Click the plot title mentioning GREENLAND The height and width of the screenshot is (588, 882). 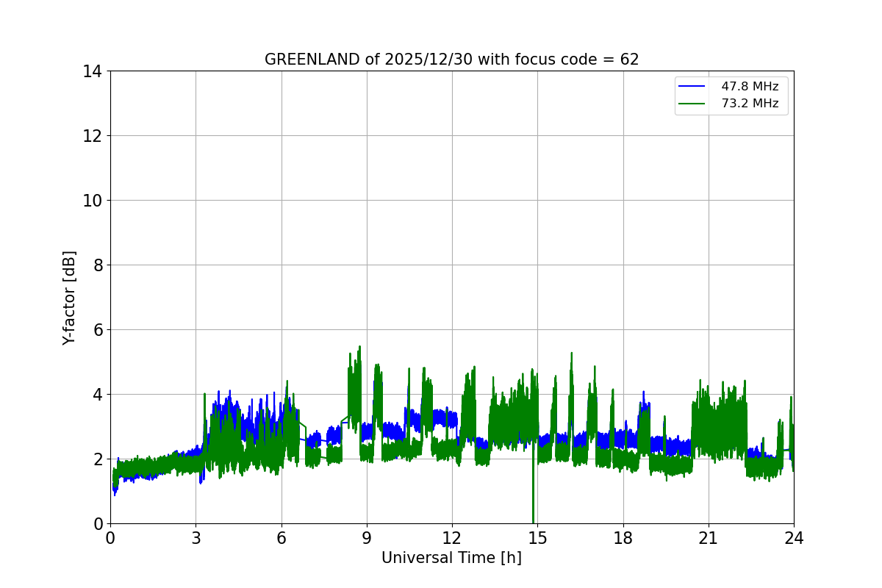(x=451, y=60)
